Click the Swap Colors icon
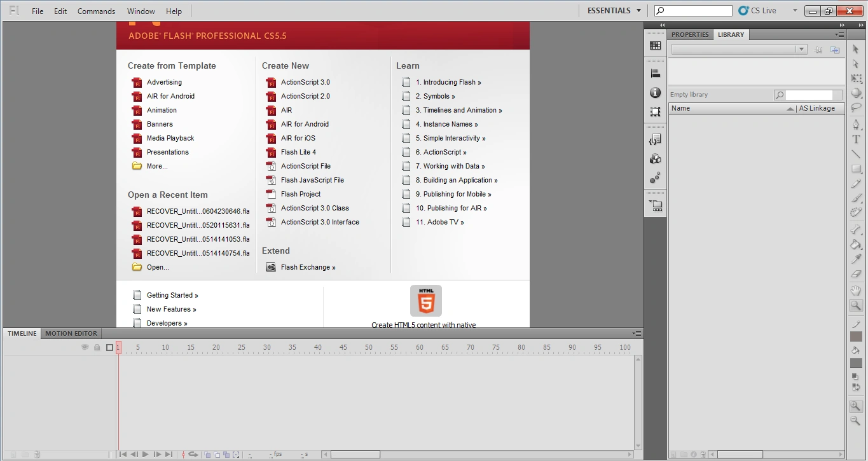 coord(856,387)
